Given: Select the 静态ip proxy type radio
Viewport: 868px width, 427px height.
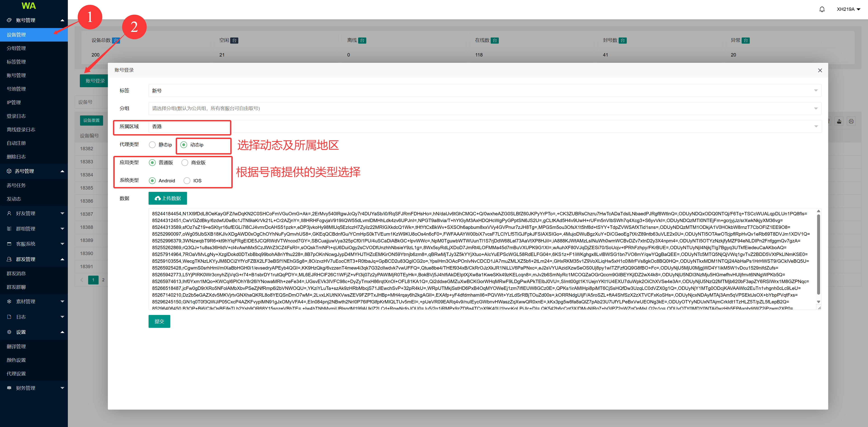Looking at the screenshot, I should (x=152, y=145).
